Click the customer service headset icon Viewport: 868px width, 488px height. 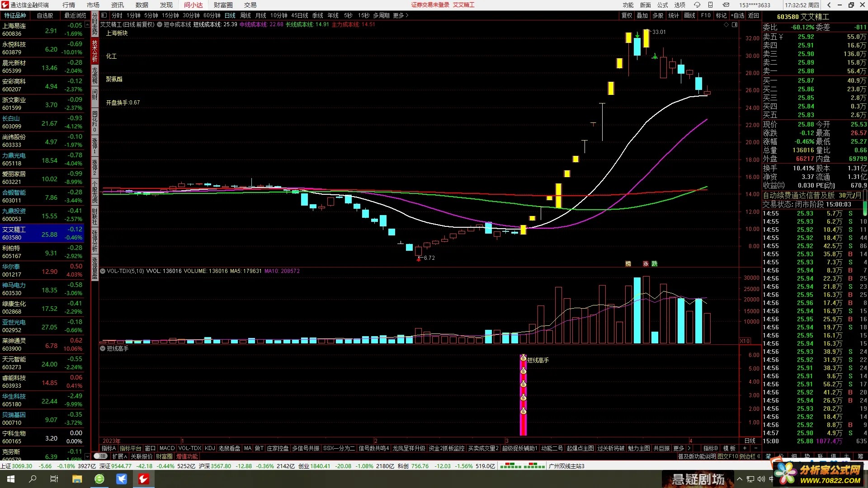(x=697, y=5)
